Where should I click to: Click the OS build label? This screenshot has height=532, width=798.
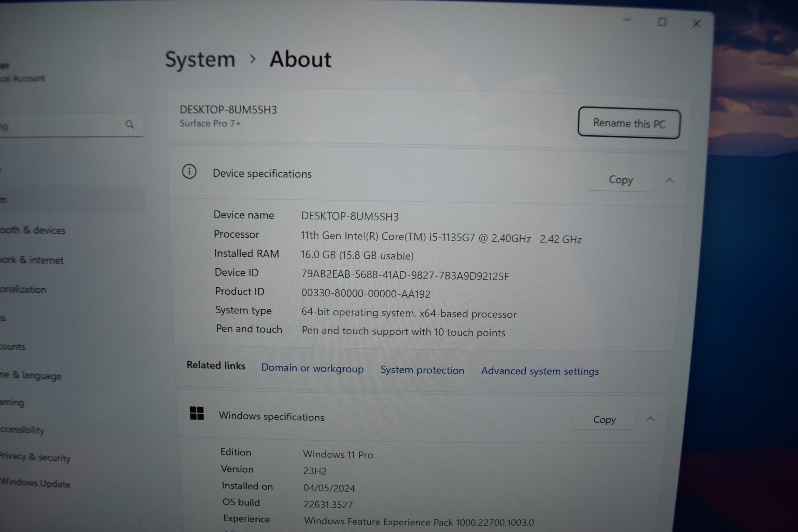(x=241, y=502)
